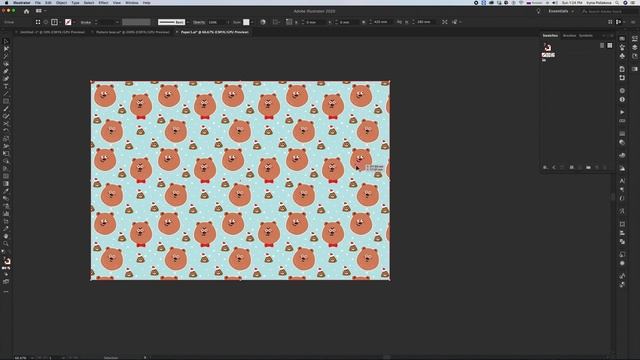The height and width of the screenshot is (360, 640).
Task: Click the Opacity link in control bar
Action: click(x=199, y=22)
